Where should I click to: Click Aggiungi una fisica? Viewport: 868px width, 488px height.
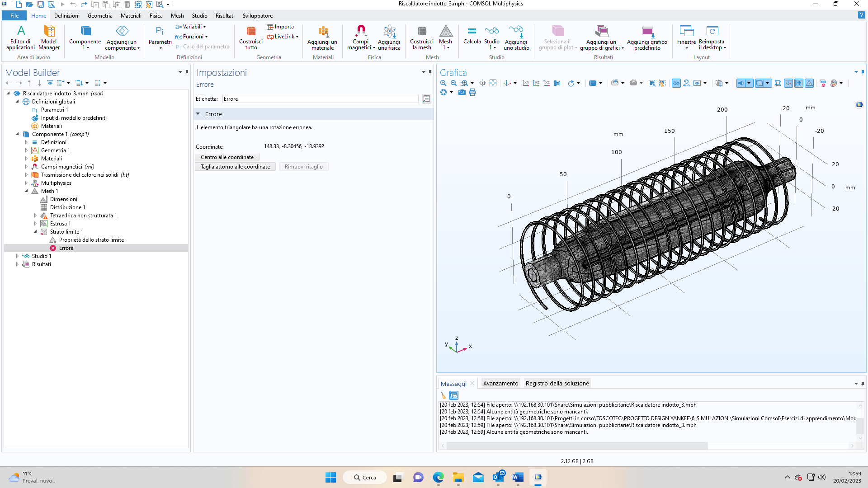389,37
